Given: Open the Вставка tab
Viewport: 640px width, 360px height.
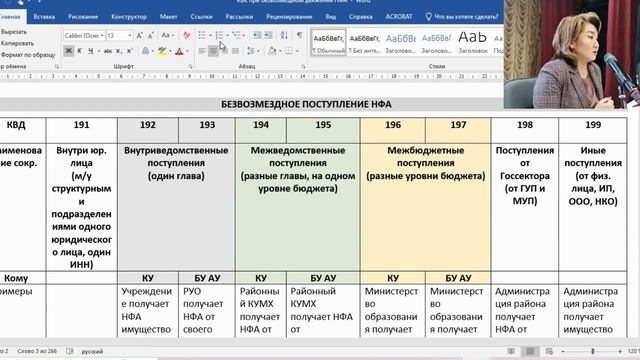Looking at the screenshot, I should 44,17.
